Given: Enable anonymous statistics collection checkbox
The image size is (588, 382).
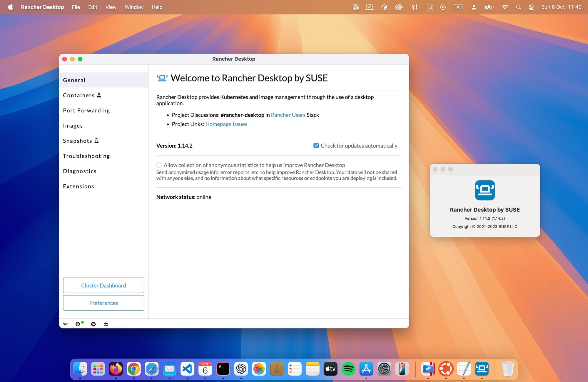Looking at the screenshot, I should coord(159,165).
